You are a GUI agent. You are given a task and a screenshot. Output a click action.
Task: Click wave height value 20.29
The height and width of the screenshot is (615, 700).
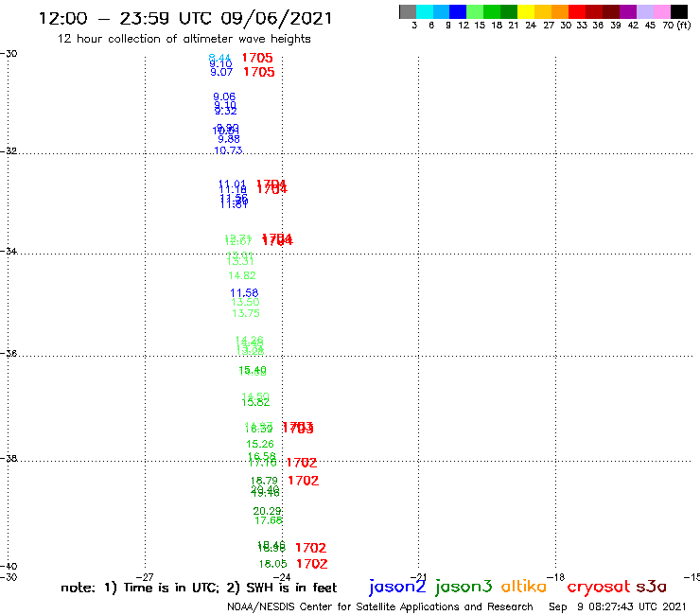267,511
